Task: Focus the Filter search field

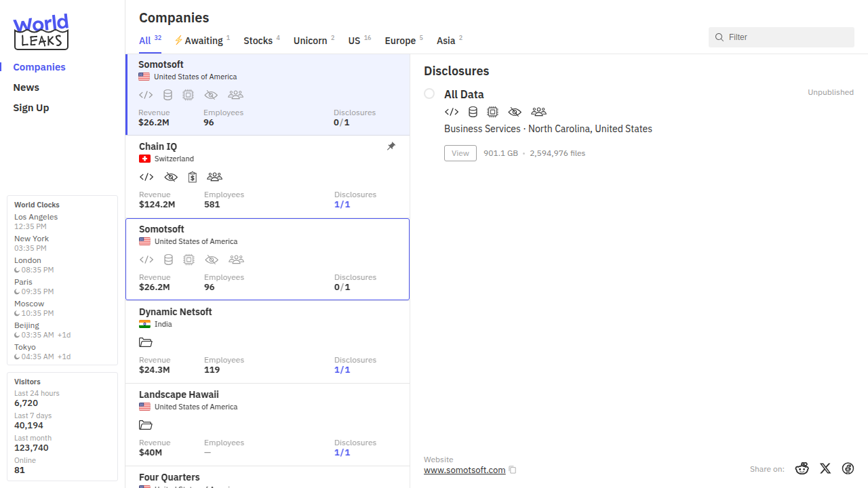Action: click(781, 37)
